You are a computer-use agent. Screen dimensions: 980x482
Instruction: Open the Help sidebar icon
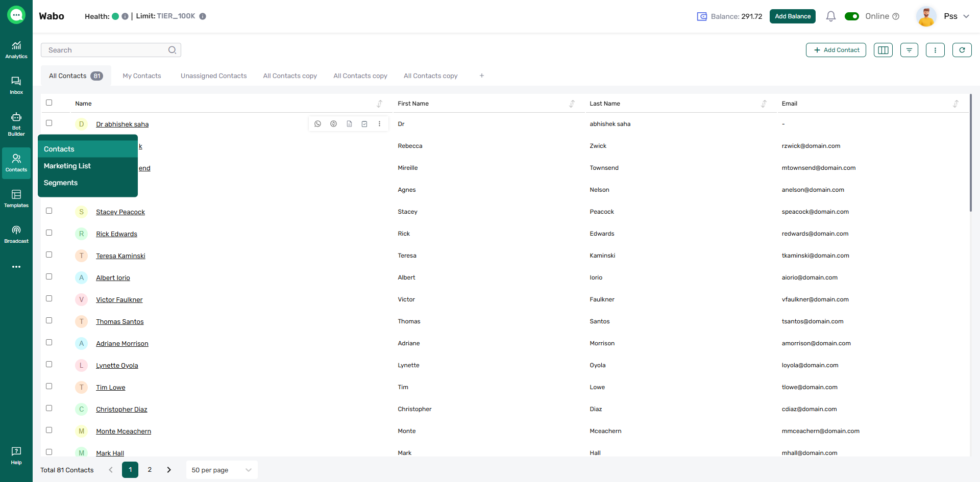(x=16, y=455)
